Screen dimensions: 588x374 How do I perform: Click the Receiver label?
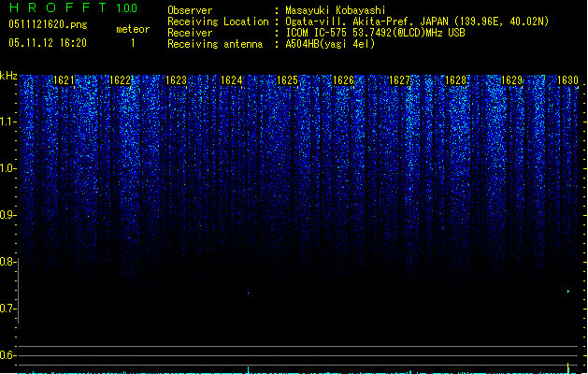click(x=190, y=33)
